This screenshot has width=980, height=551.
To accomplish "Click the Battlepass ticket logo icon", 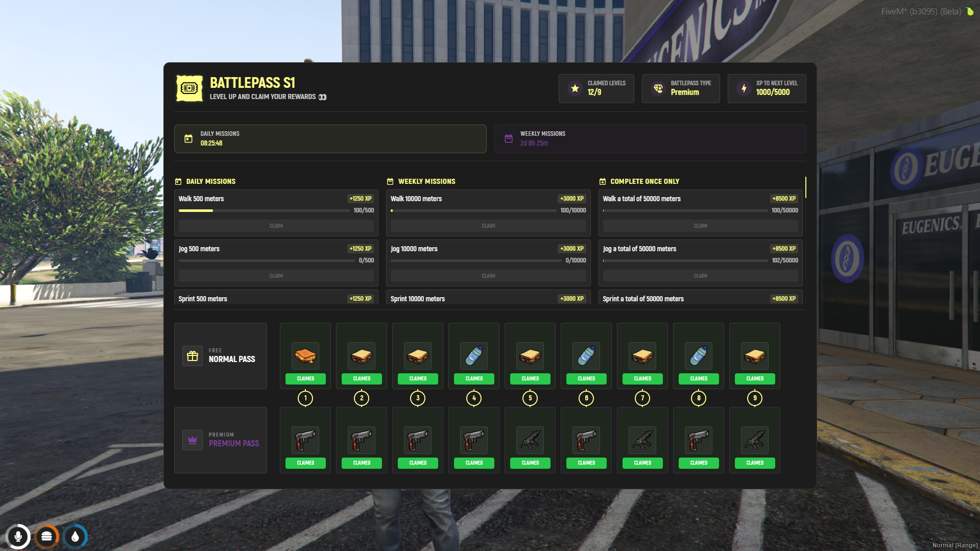I will coord(189,88).
